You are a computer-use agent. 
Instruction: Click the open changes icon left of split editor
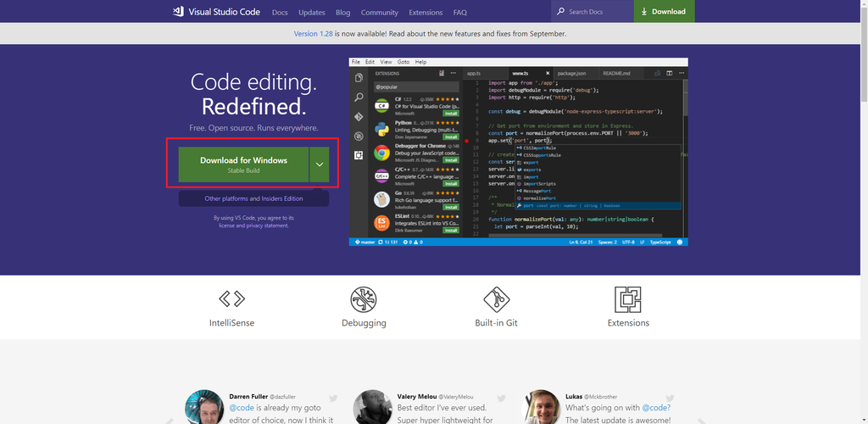(657, 73)
